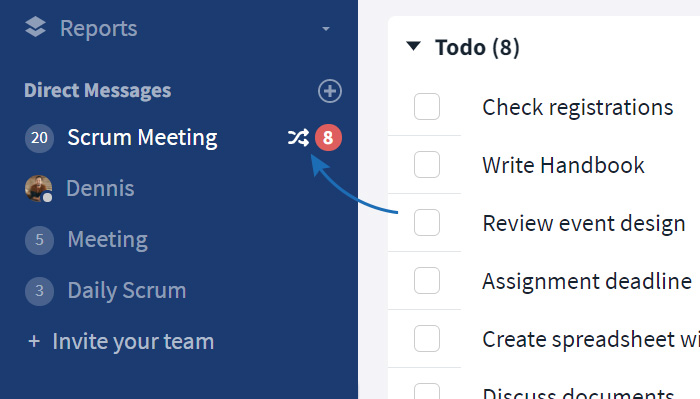This screenshot has width=700, height=399.
Task: Open the Create spreadsheet task title
Action: (591, 339)
